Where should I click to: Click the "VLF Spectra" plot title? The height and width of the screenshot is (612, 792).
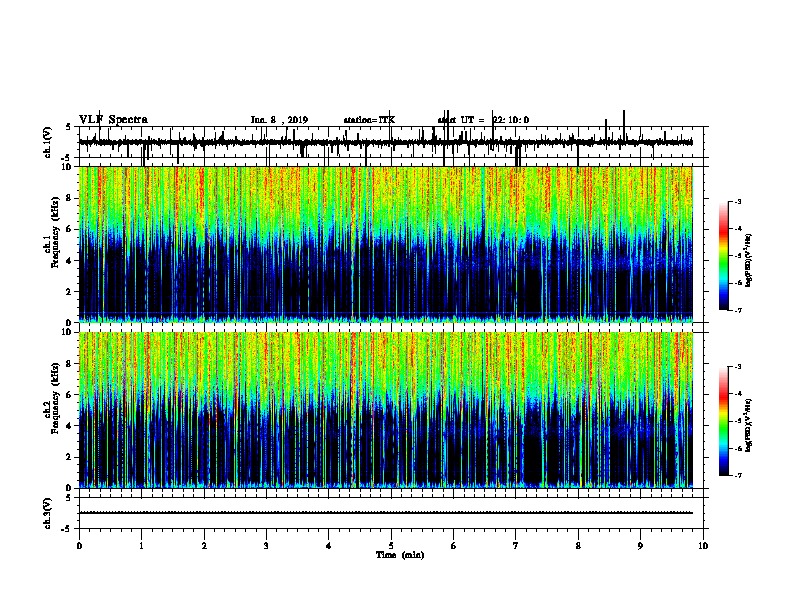[x=113, y=120]
